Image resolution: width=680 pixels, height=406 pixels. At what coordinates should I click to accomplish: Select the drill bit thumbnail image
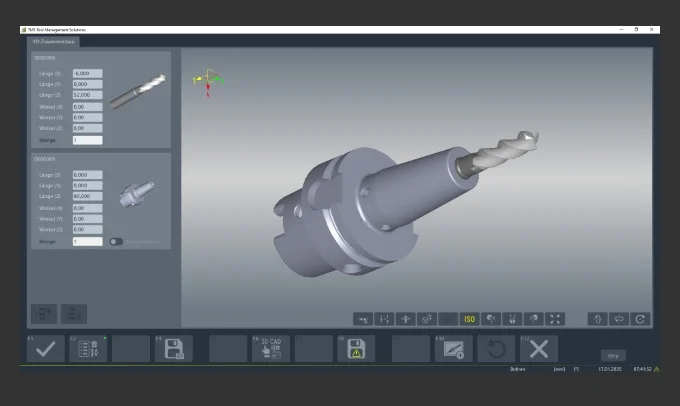[137, 92]
